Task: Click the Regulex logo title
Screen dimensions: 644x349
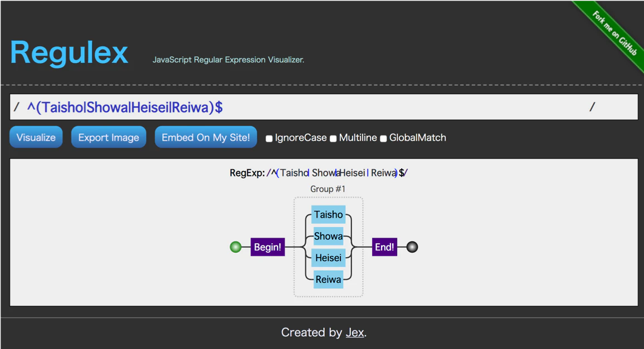Action: [69, 52]
